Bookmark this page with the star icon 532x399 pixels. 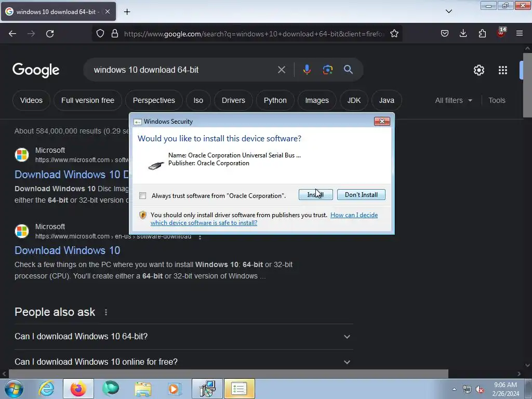pyautogui.click(x=394, y=34)
